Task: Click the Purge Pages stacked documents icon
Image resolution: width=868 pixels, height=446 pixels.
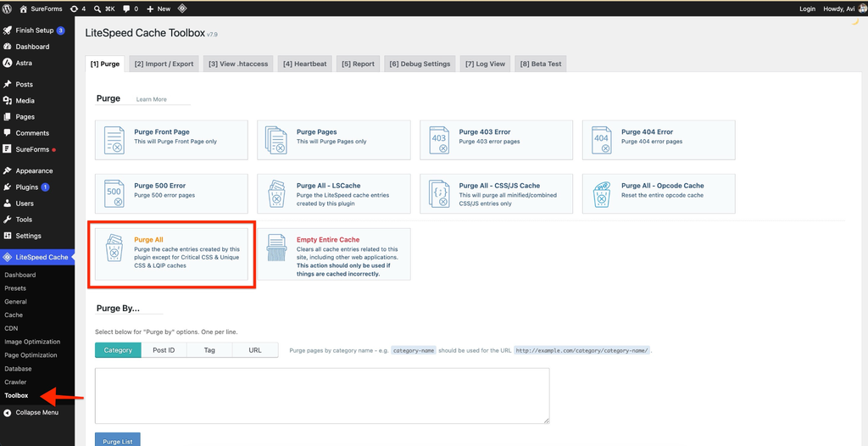Action: click(277, 140)
